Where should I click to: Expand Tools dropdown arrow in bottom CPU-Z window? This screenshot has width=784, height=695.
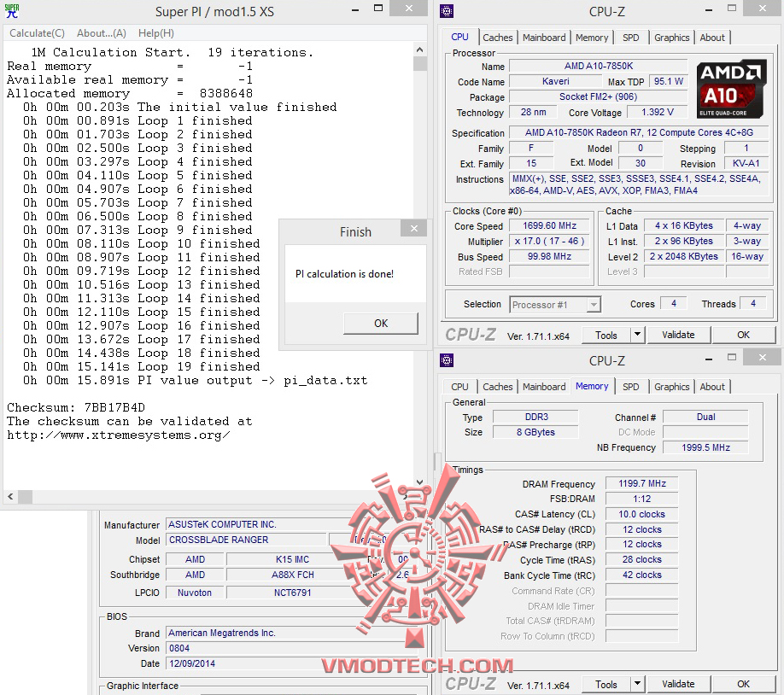[637, 684]
